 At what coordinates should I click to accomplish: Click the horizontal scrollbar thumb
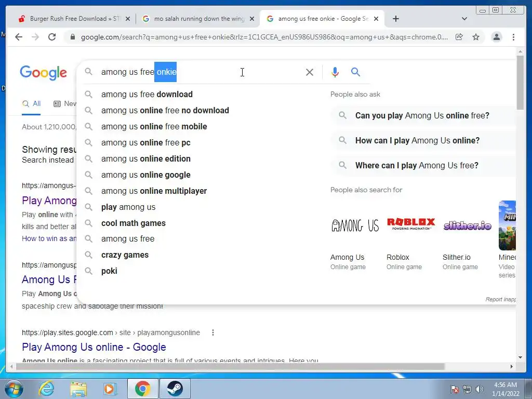tap(230, 367)
